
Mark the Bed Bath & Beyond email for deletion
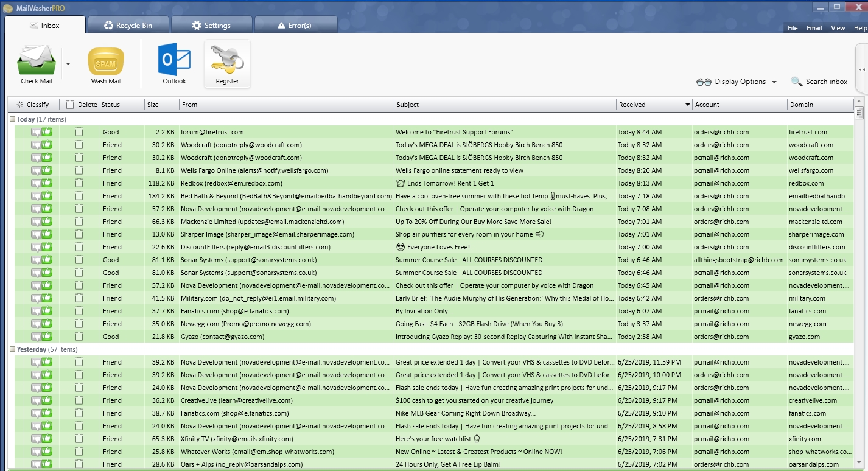(x=79, y=196)
